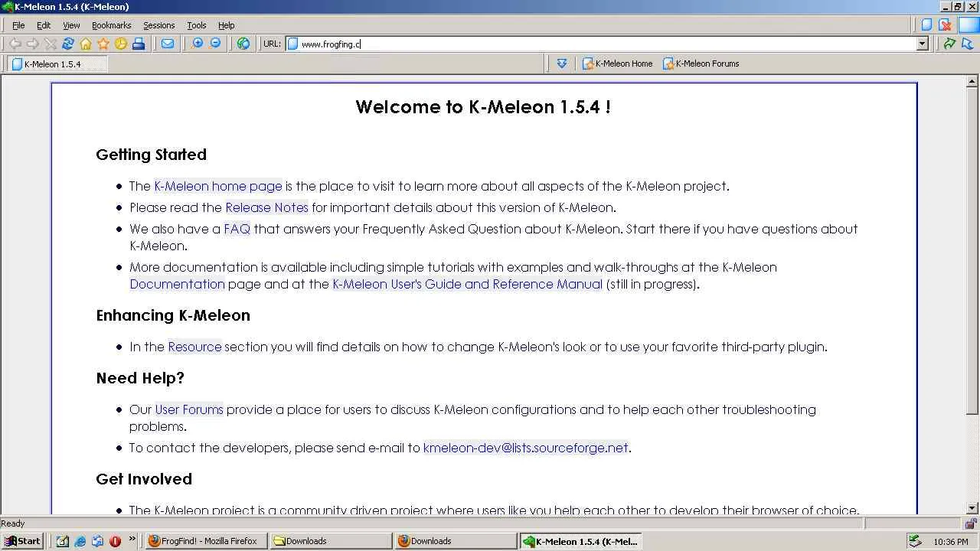Open the File menu
Screen dimensions: 980x551
point(18,25)
